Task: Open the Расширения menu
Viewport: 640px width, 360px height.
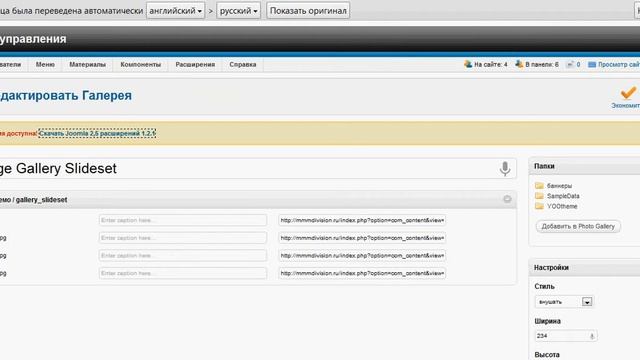Action: click(195, 64)
